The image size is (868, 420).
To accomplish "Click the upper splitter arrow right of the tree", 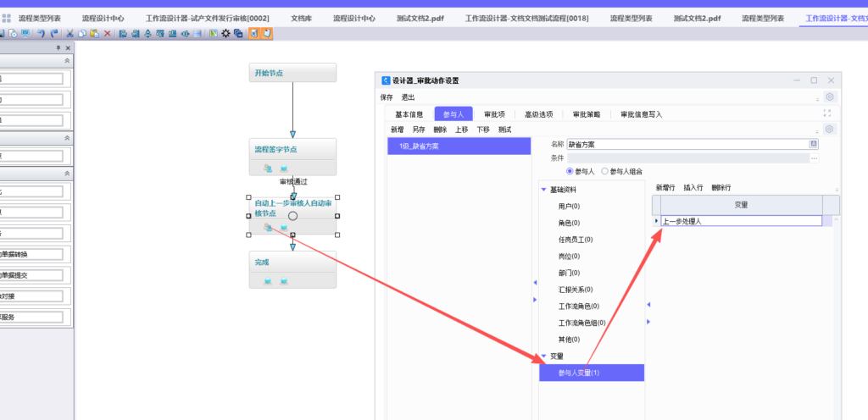I will click(x=648, y=305).
